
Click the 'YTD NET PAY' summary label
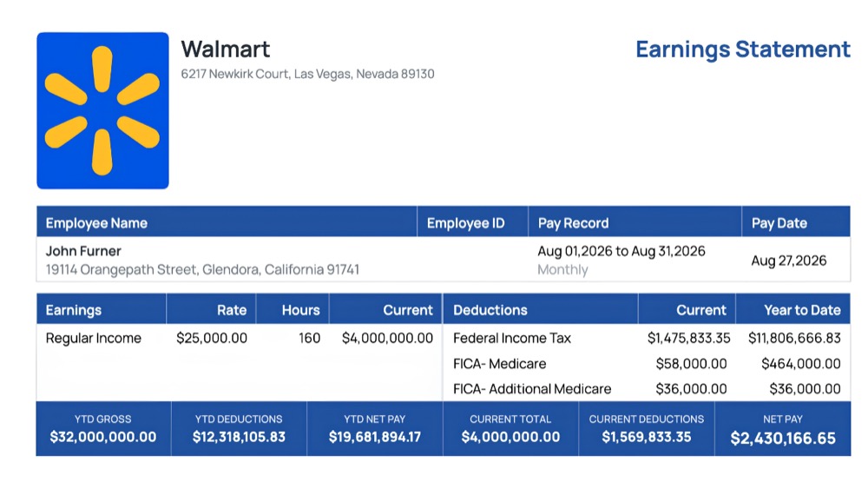[x=375, y=419]
